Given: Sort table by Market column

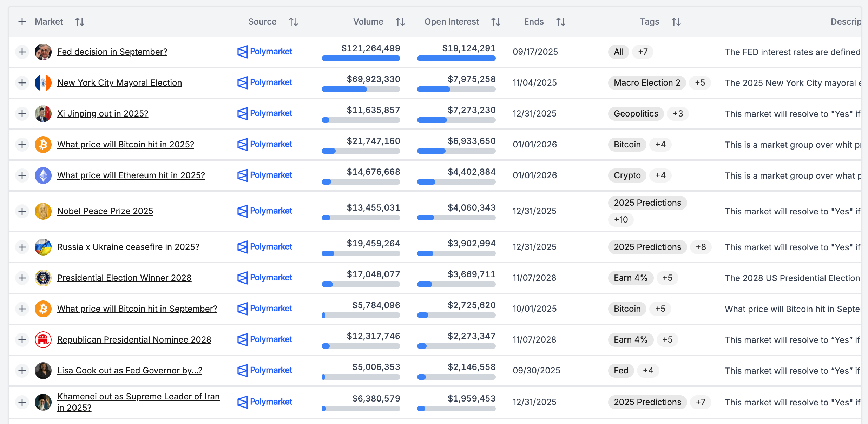Looking at the screenshot, I should pos(80,22).
